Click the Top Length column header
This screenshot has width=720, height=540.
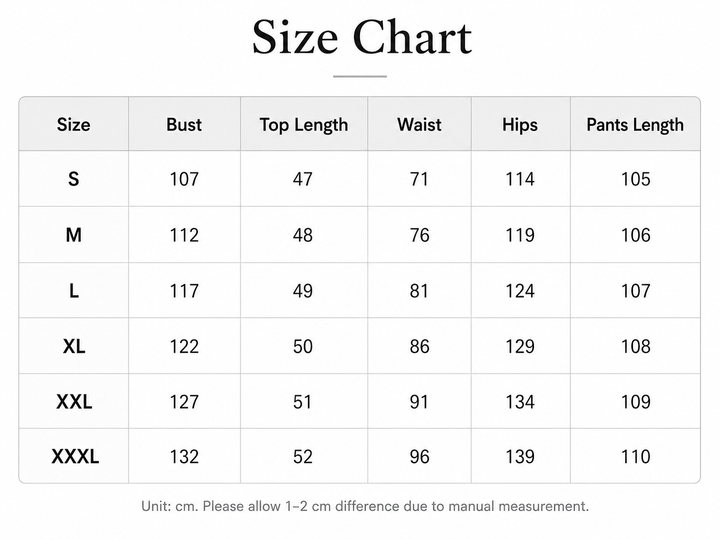tap(304, 125)
